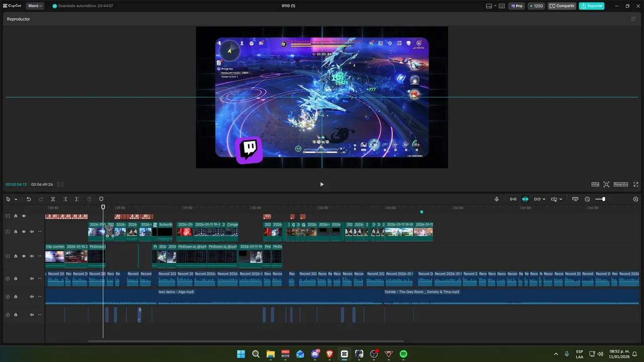Open selection tool mode dropdown arrow

click(x=16, y=199)
